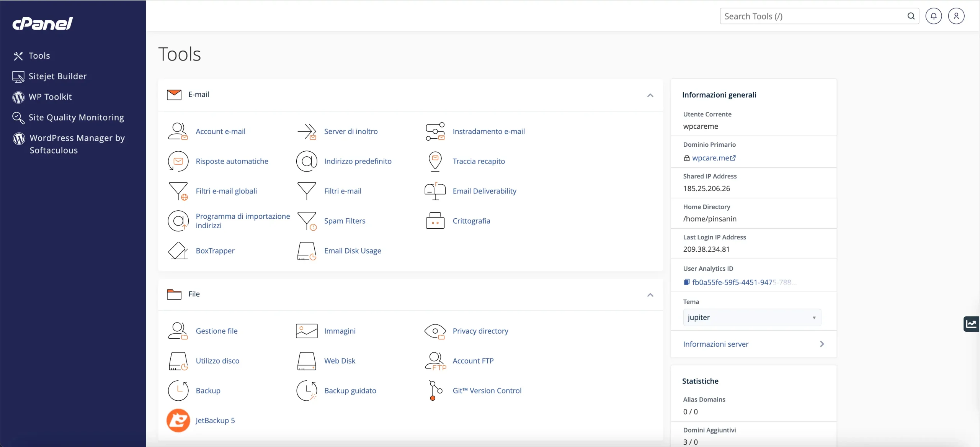Screen dimensions: 980x447
Task: Click the BoxTrapper icon
Action: (178, 251)
